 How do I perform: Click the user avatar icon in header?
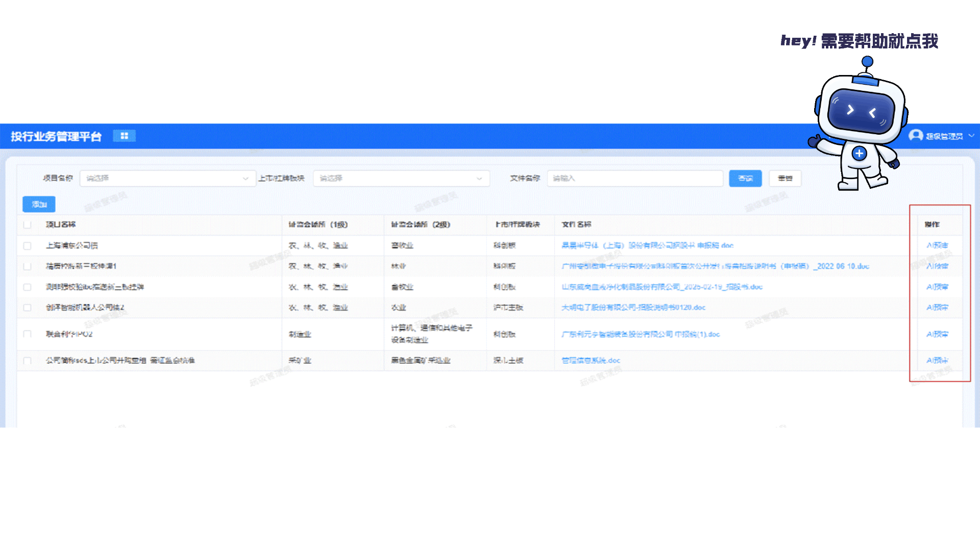(x=916, y=136)
